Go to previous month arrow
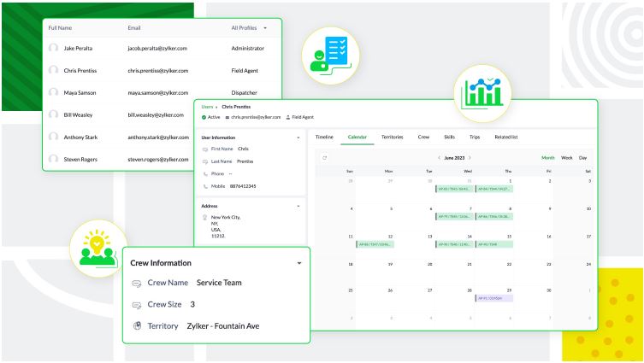 [x=439, y=158]
